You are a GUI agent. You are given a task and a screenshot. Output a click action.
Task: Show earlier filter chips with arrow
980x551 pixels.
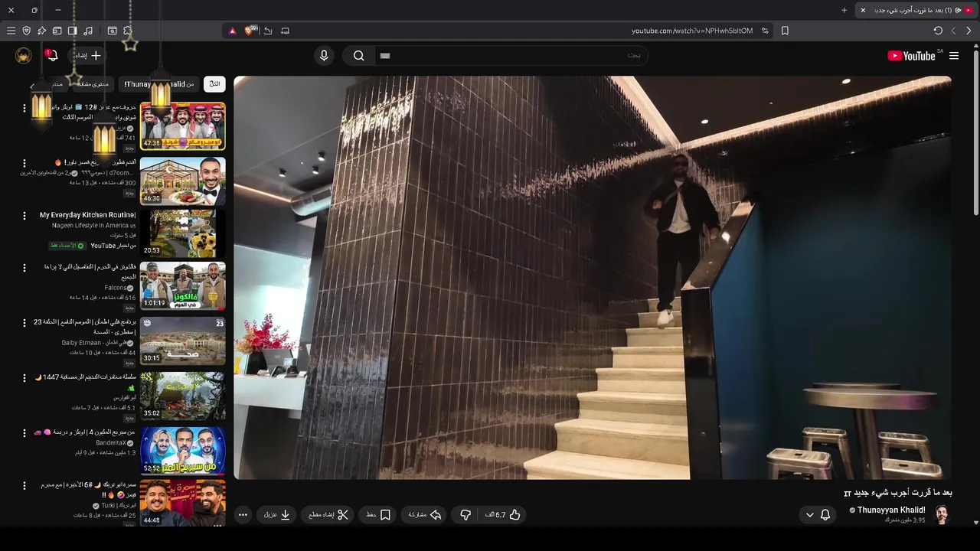pos(32,85)
